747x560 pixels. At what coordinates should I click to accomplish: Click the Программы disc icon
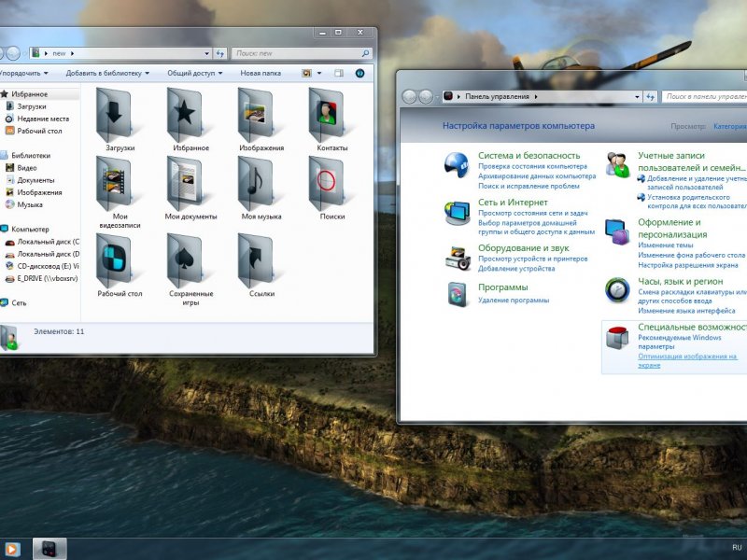[458, 294]
